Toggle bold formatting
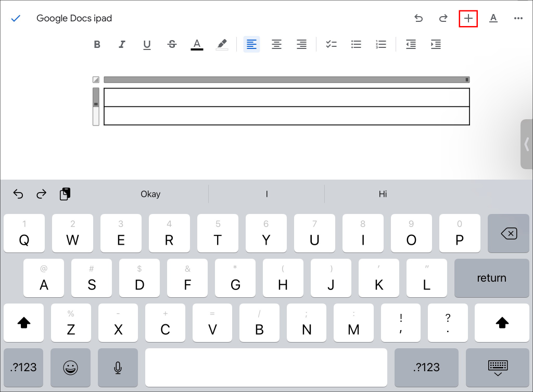The width and height of the screenshot is (533, 392). 97,44
